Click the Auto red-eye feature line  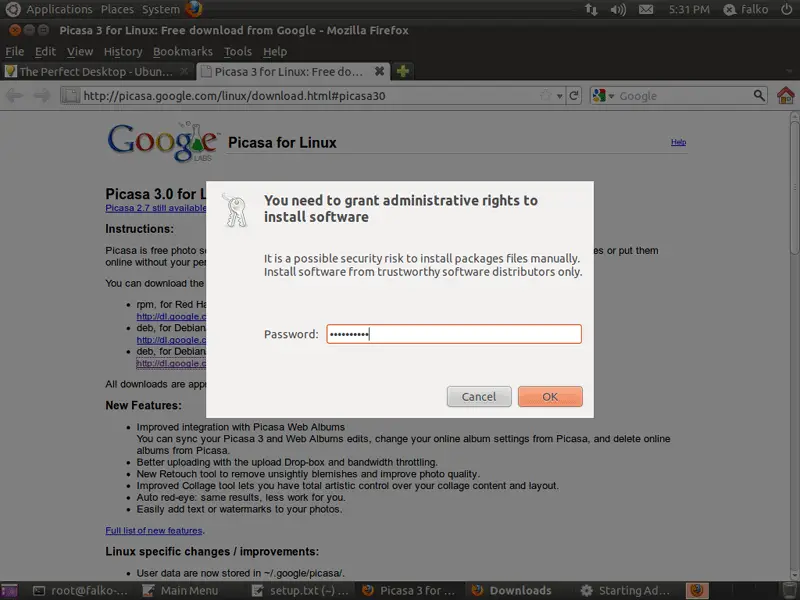pyautogui.click(x=241, y=497)
